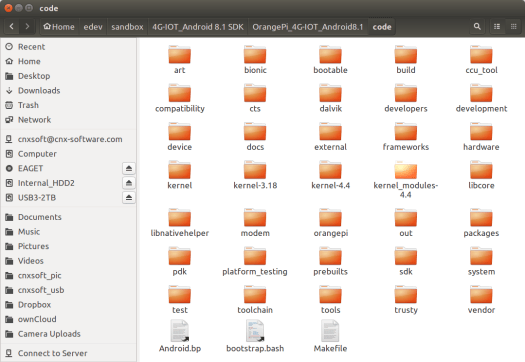Go to Home in the path bar

click(59, 27)
